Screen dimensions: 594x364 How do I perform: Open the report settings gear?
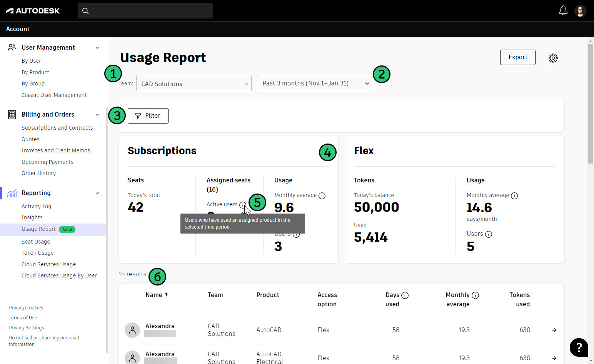553,58
